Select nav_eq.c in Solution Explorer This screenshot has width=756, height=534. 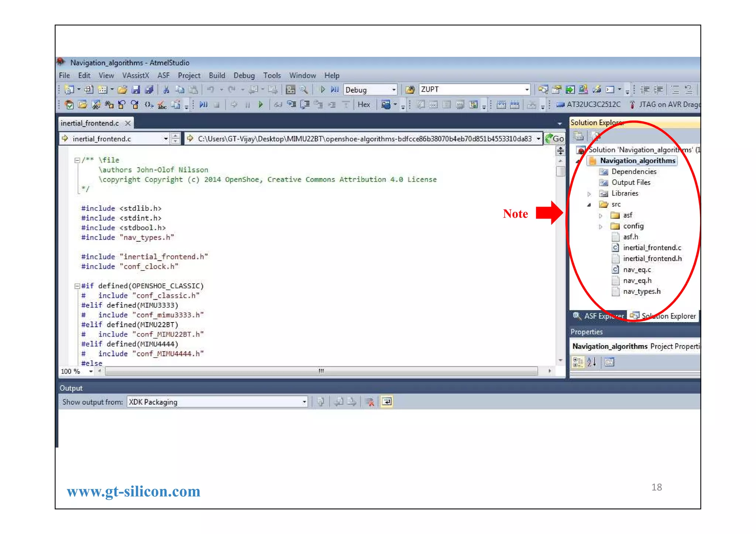[637, 270]
